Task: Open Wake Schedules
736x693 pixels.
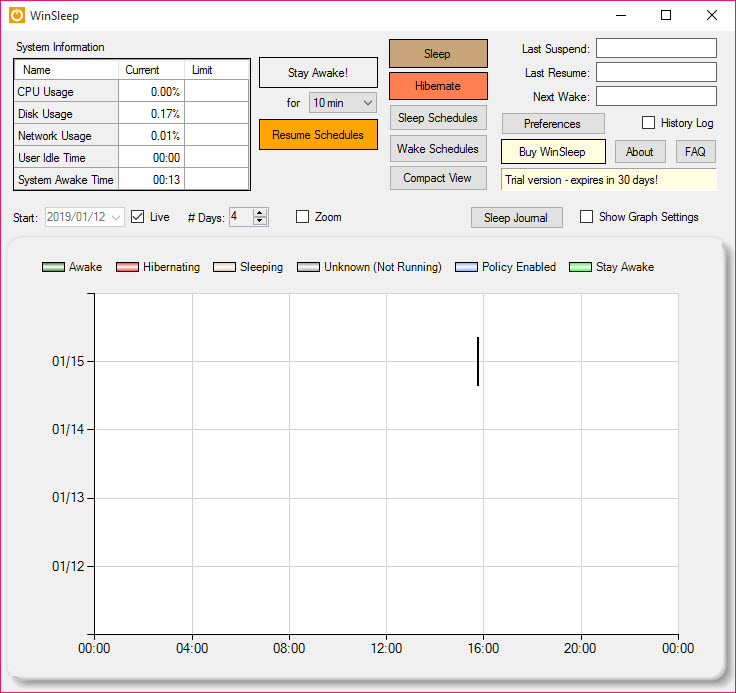Action: tap(438, 149)
